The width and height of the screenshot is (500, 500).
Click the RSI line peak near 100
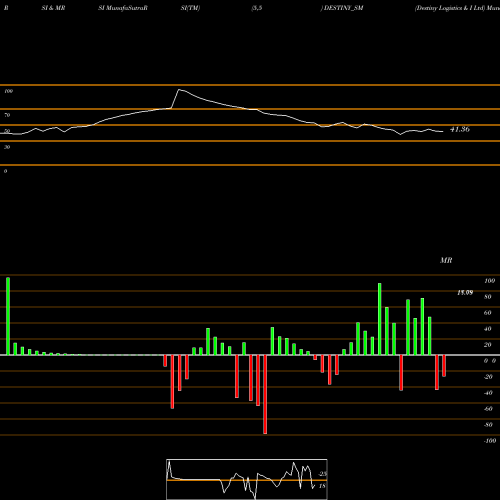[179, 90]
